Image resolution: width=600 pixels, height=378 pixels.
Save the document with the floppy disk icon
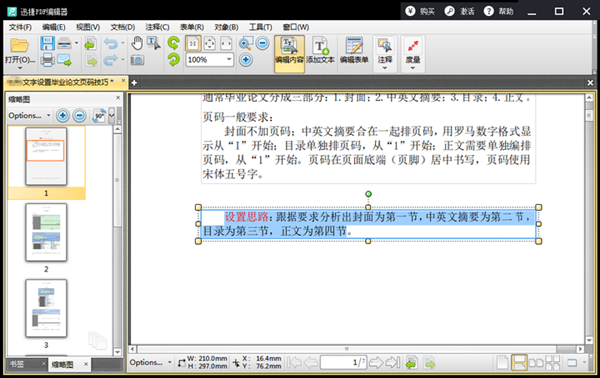point(47,43)
